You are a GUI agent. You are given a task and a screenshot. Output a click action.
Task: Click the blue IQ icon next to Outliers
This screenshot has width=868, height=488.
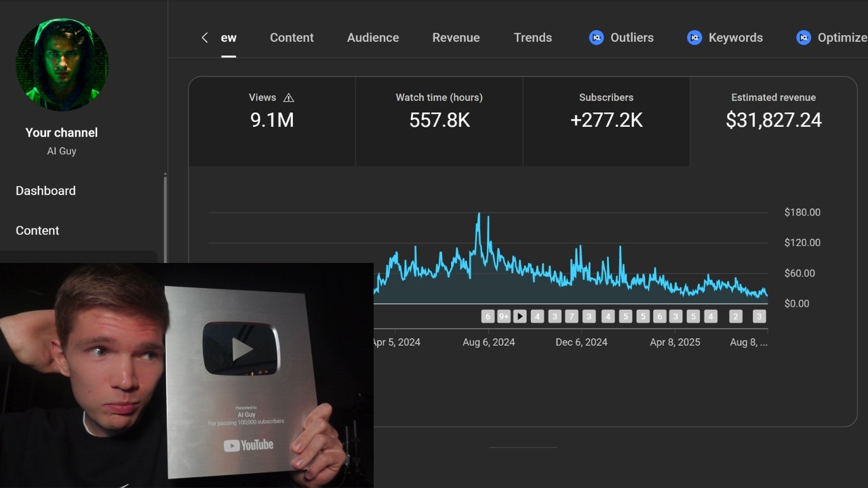pyautogui.click(x=596, y=38)
